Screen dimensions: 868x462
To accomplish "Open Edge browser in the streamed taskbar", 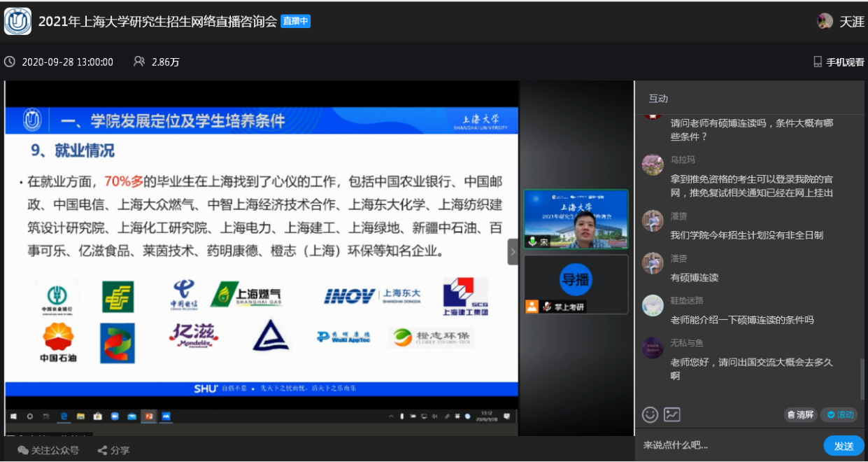I will (64, 416).
